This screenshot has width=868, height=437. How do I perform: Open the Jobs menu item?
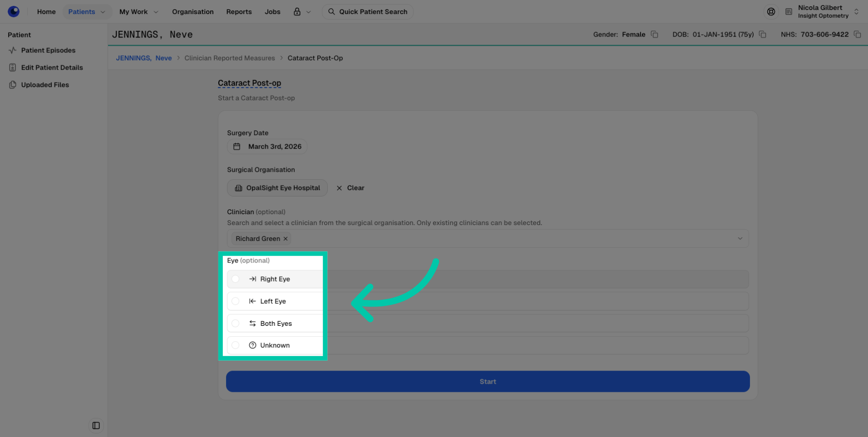[x=272, y=12]
